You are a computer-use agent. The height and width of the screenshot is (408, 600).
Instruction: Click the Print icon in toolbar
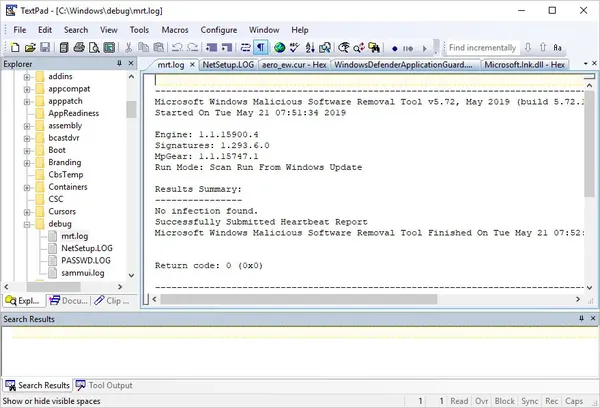pyautogui.click(x=79, y=48)
